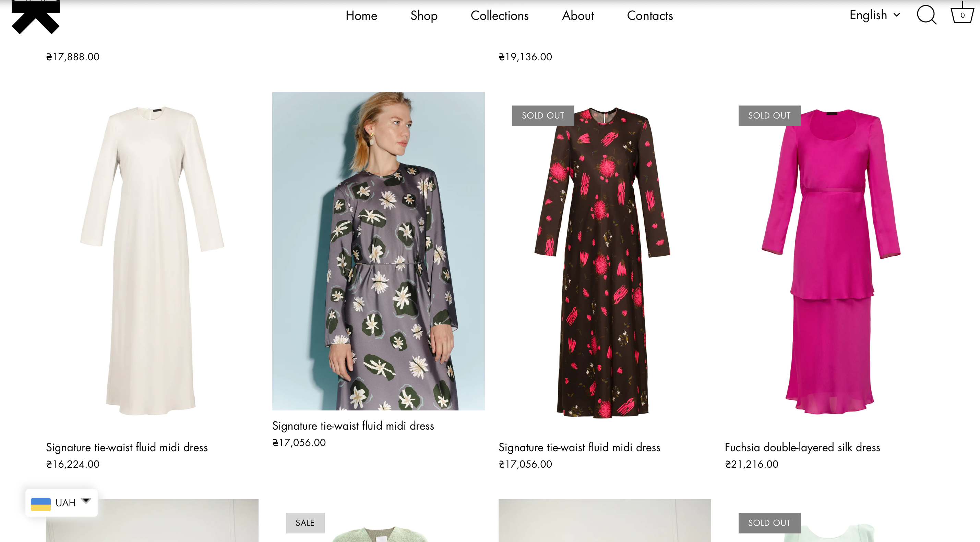
Task: Click the Fuchsia double-layered silk dress title
Action: (802, 447)
